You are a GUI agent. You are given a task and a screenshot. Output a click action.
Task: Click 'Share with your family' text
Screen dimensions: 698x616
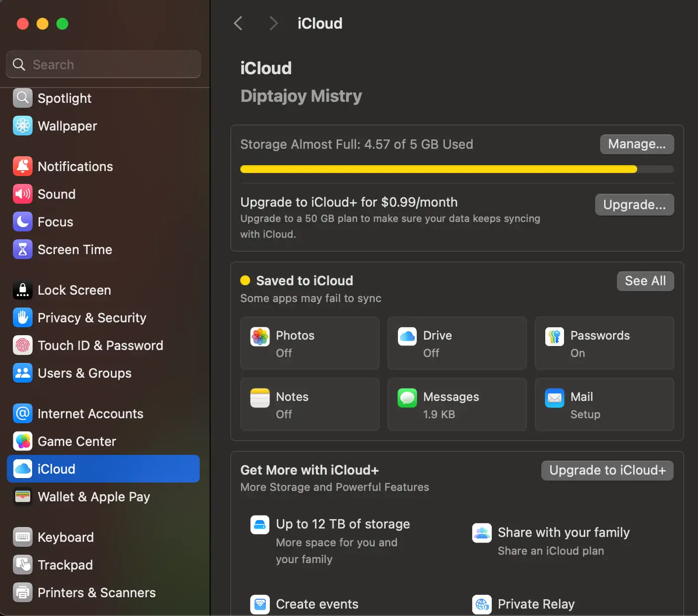[564, 532]
